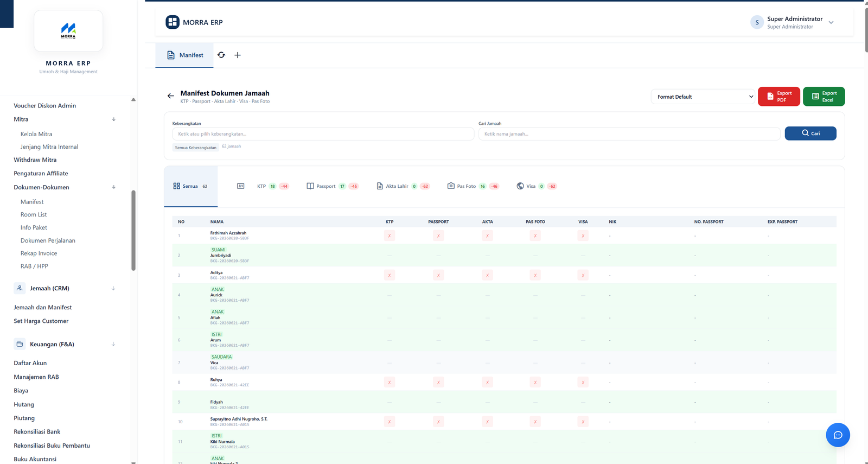Switch to the Akta Lahir tab
Viewport: 868px width, 464px height.
403,186
